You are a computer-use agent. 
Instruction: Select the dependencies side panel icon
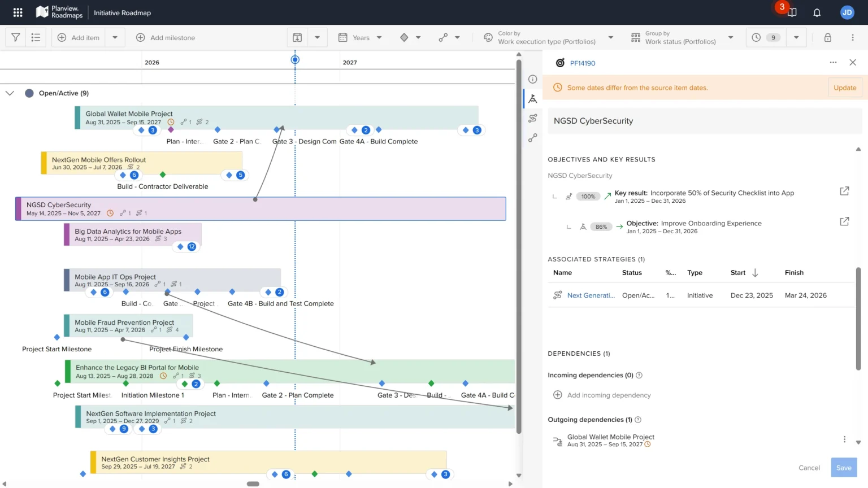click(532, 138)
